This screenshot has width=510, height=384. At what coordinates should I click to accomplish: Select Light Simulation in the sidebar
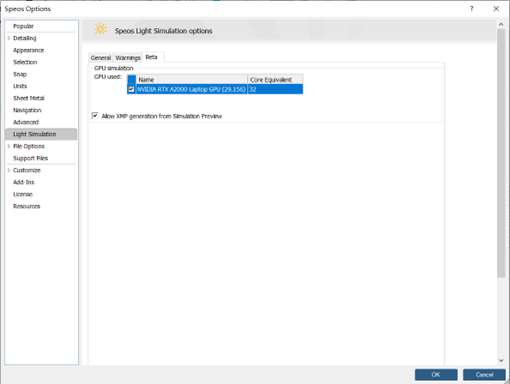click(41, 134)
